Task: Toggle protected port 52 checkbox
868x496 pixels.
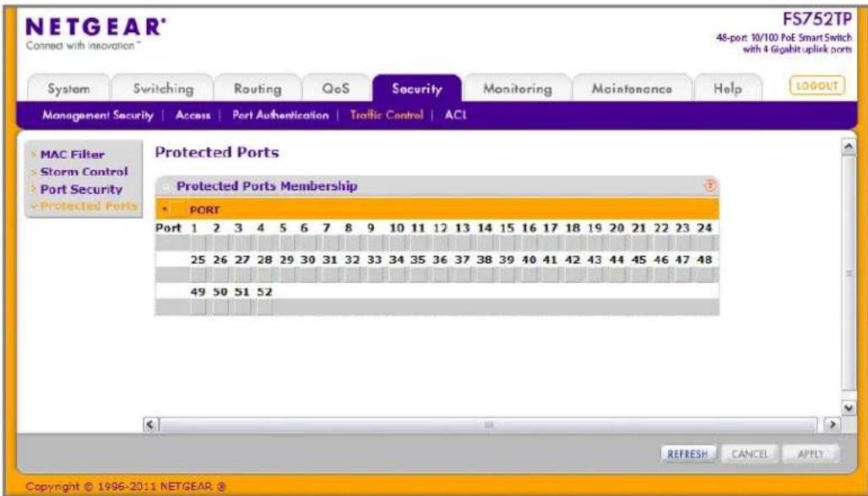Action: tap(264, 307)
